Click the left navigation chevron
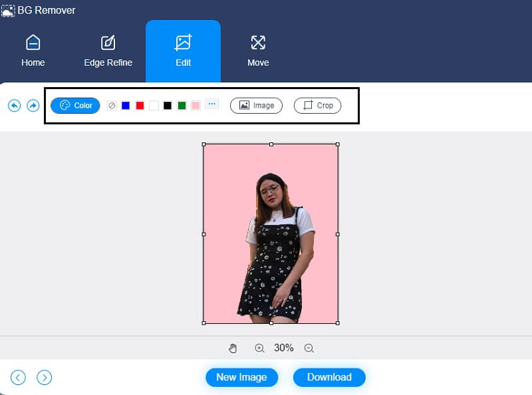Screen dimensions: 532x395 tap(18, 377)
